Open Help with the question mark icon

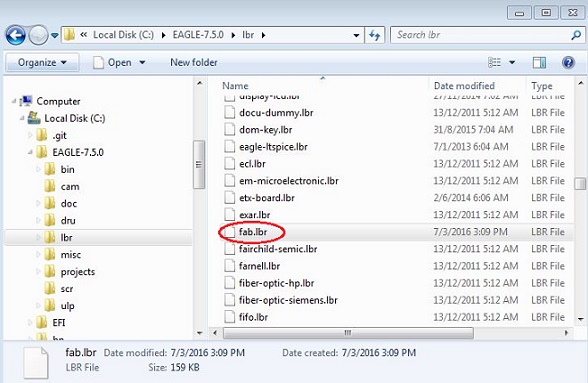(568, 62)
